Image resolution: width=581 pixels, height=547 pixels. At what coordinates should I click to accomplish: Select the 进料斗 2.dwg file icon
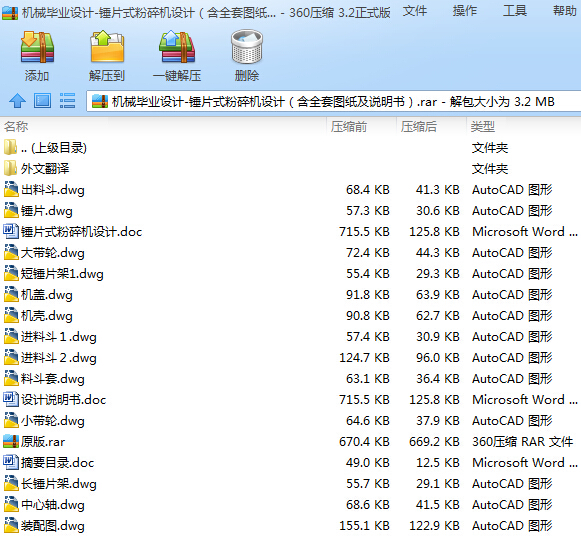pyautogui.click(x=11, y=358)
